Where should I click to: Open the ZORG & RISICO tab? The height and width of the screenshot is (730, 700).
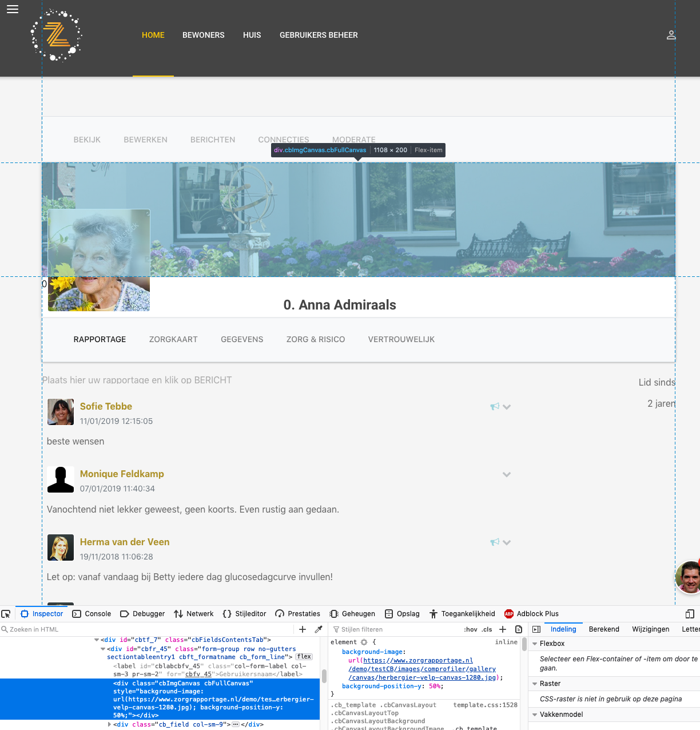click(316, 339)
